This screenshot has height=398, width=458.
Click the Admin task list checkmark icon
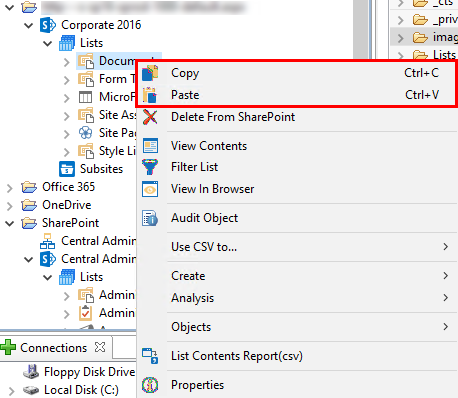pyautogui.click(x=86, y=313)
